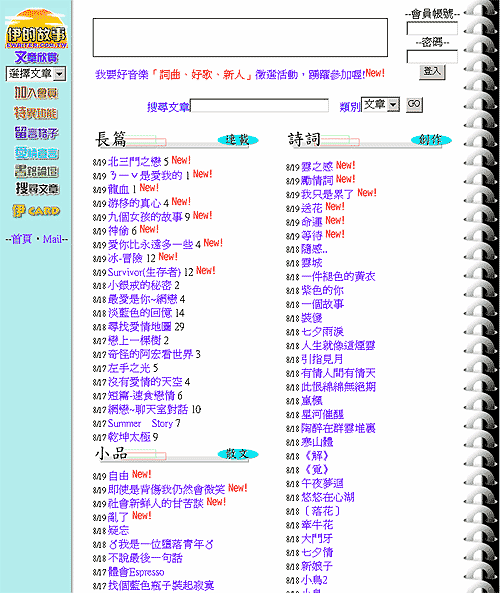Open the story link Survivor(生存者)
The width and height of the screenshot is (500, 593).
click(144, 272)
